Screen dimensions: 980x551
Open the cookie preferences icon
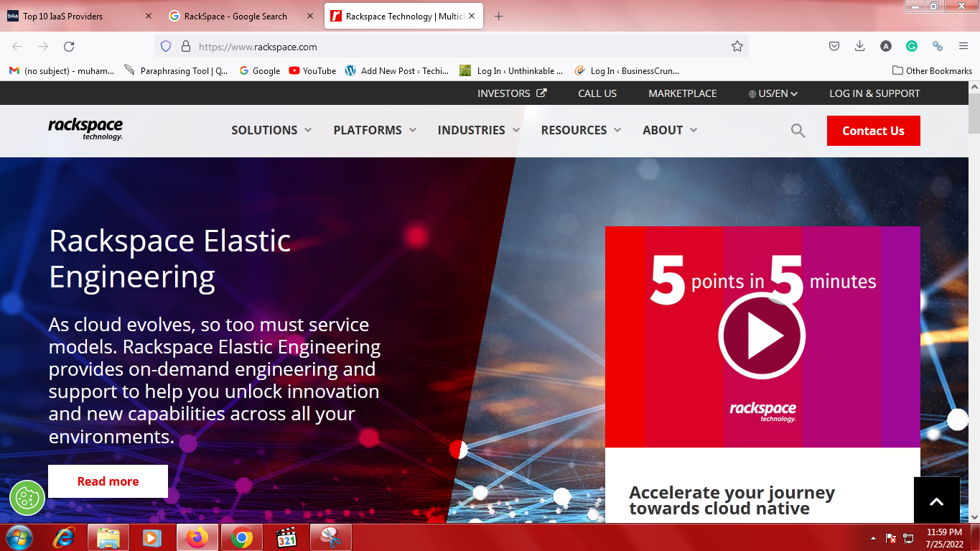click(x=27, y=497)
